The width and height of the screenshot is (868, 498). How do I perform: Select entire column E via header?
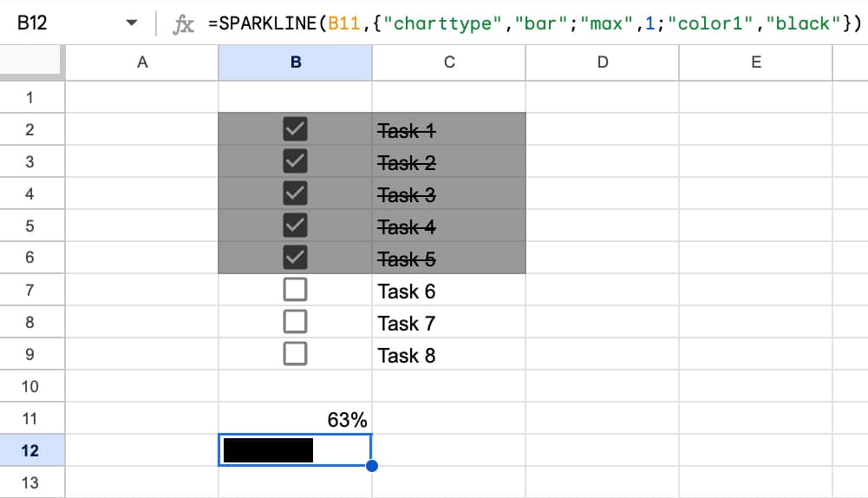(755, 62)
